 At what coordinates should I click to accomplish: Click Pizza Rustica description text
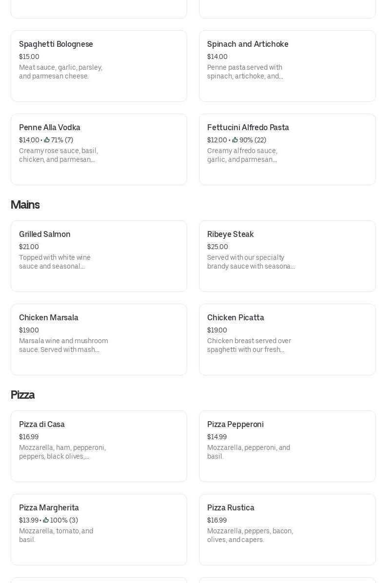tap(250, 535)
